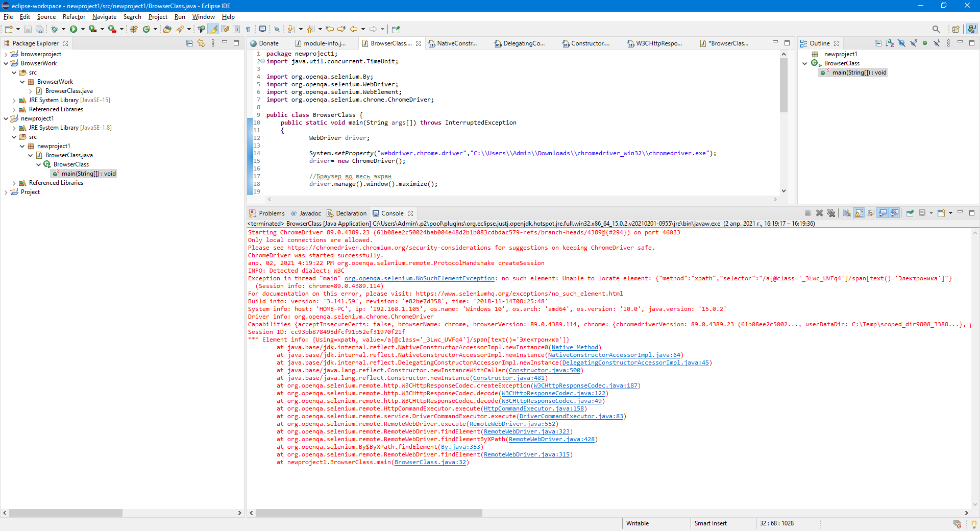Open the Debug button dropdown arrow
980x531 pixels.
pos(63,29)
